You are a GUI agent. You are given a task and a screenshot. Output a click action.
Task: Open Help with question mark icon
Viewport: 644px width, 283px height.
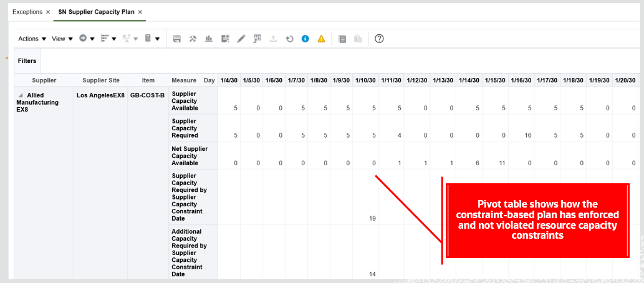coord(380,39)
